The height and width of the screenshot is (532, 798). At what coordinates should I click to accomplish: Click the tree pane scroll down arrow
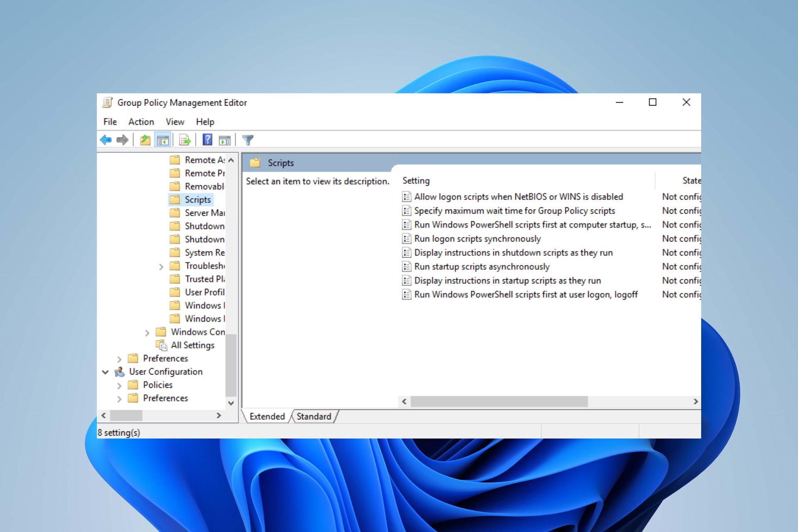(232, 403)
